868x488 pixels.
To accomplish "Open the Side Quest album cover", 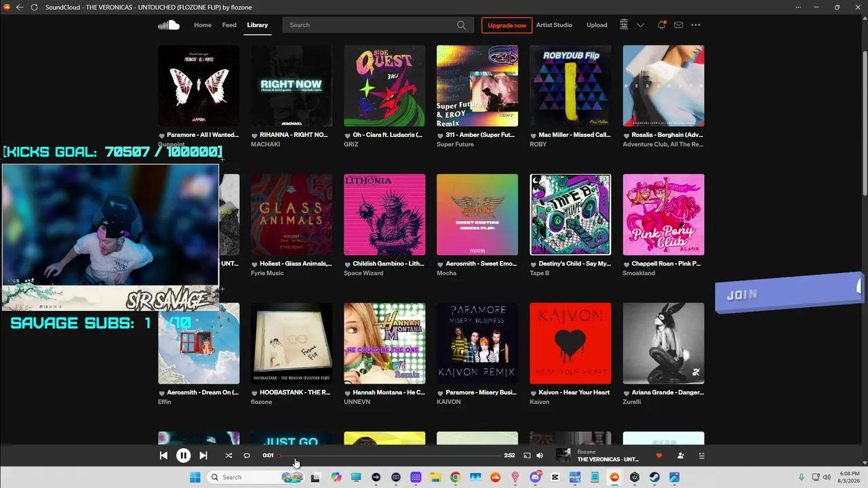I will 384,86.
